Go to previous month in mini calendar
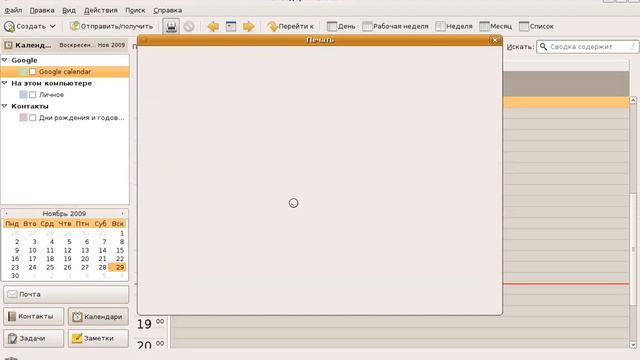 click(6, 213)
